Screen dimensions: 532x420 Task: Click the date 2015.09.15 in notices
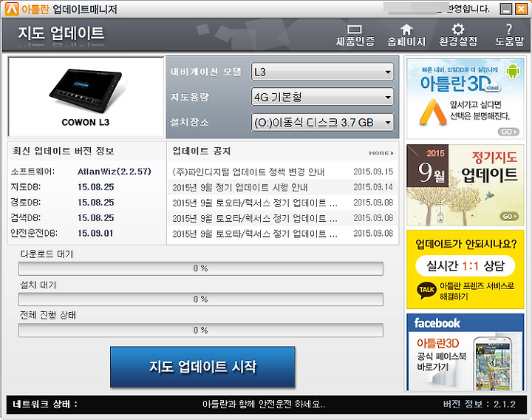tap(373, 172)
